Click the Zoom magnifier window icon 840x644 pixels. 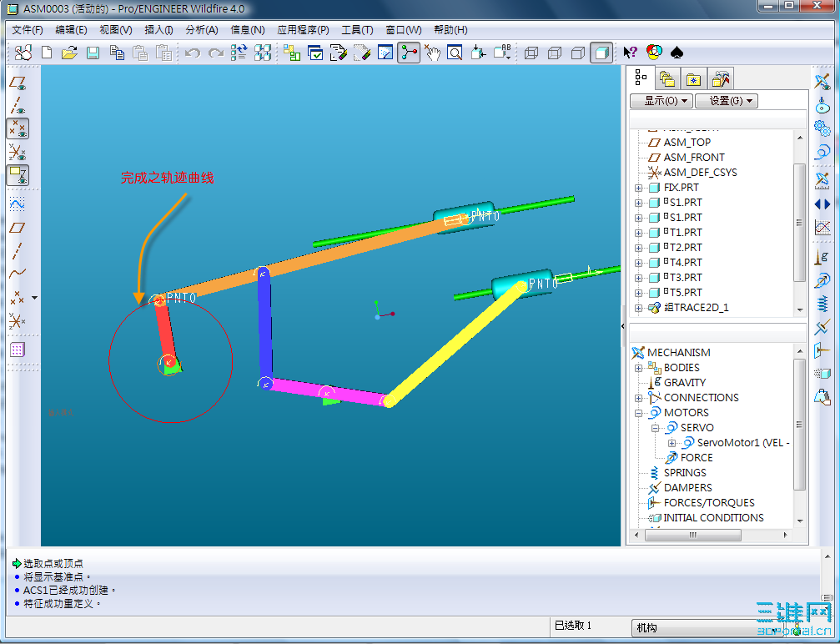[x=455, y=53]
